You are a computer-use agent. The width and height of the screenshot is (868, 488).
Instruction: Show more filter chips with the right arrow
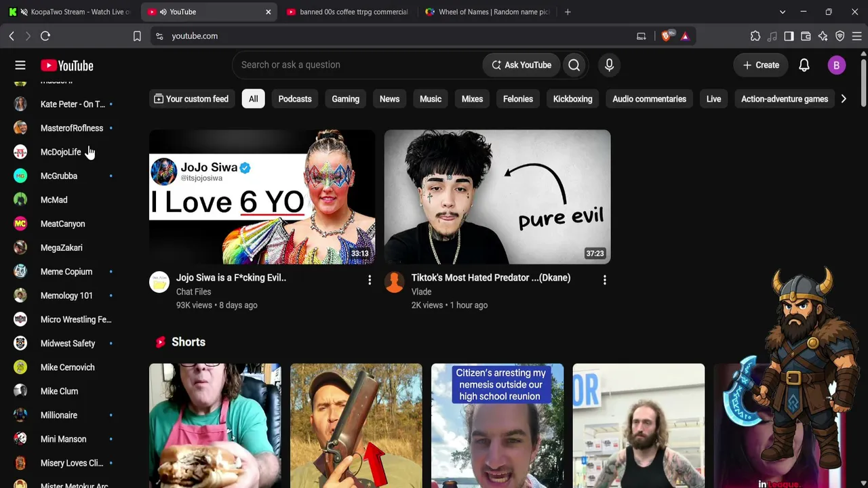(x=844, y=99)
